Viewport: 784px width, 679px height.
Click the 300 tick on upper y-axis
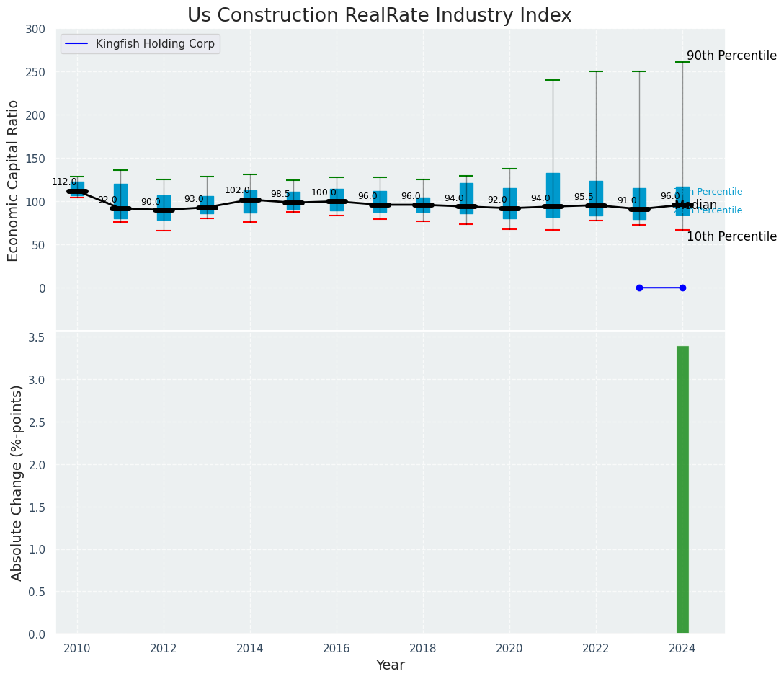(35, 29)
